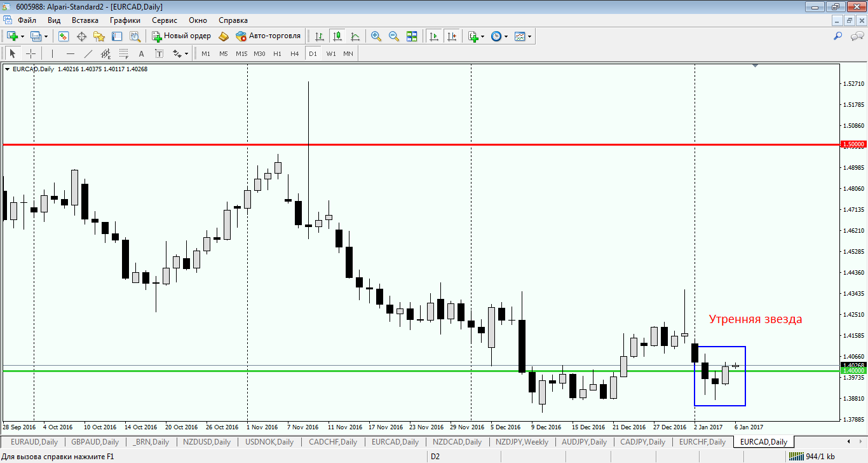This screenshot has width=868, height=463.
Task: Switch to NZDJPY,Weekly chart tab
Action: click(522, 442)
